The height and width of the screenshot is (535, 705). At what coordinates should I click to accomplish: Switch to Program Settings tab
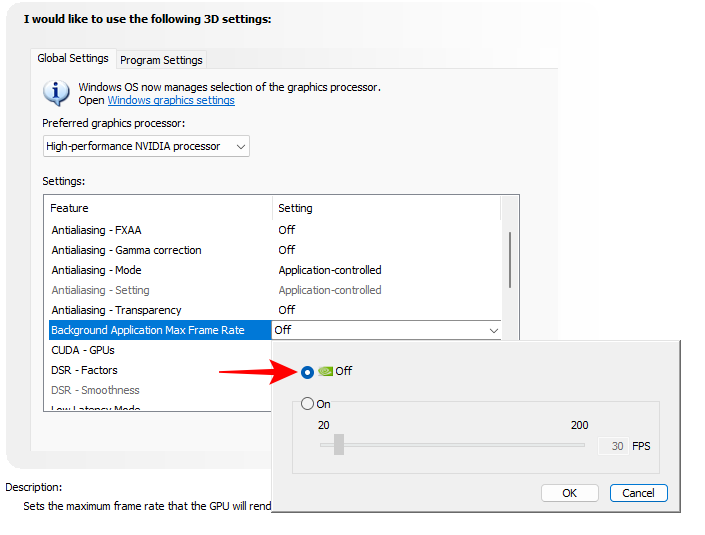coord(162,60)
